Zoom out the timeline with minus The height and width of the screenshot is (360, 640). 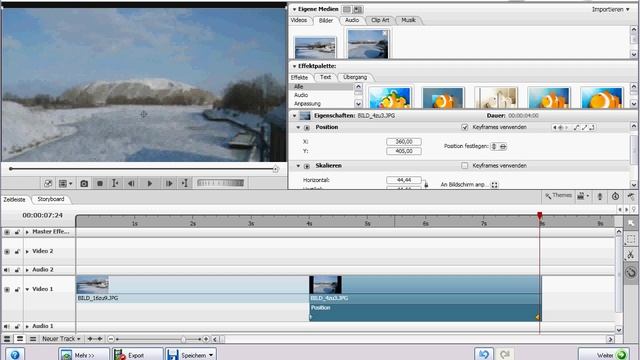111,339
